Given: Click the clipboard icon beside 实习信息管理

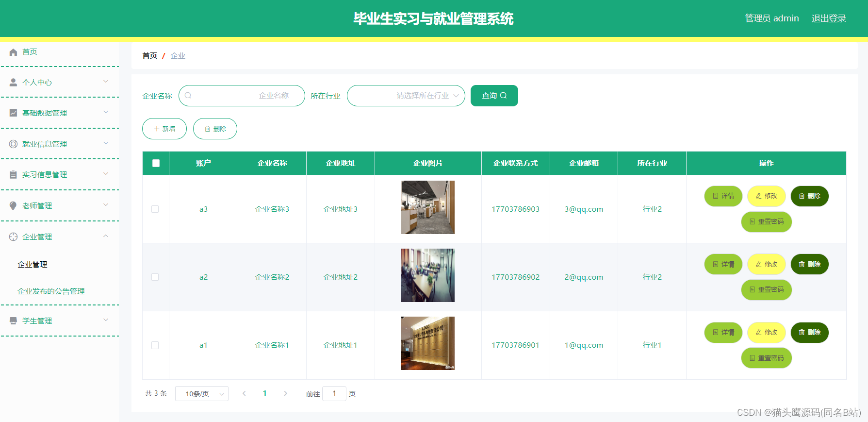Looking at the screenshot, I should pos(13,174).
